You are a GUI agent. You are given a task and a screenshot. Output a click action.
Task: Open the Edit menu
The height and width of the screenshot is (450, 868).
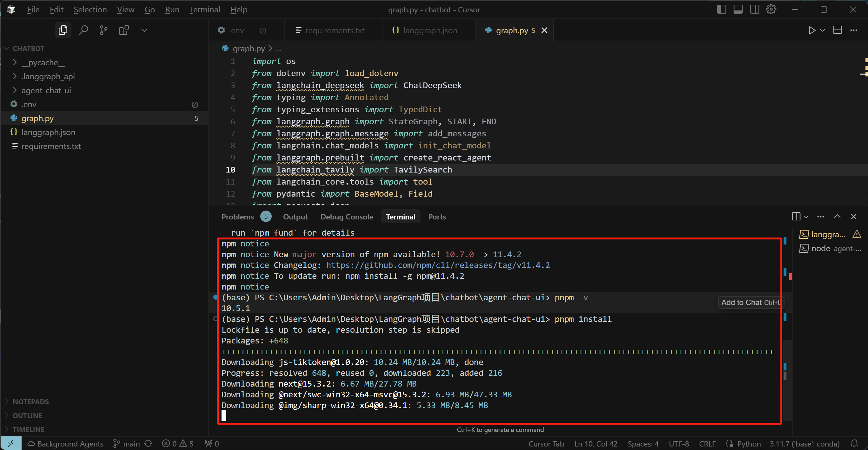56,10
